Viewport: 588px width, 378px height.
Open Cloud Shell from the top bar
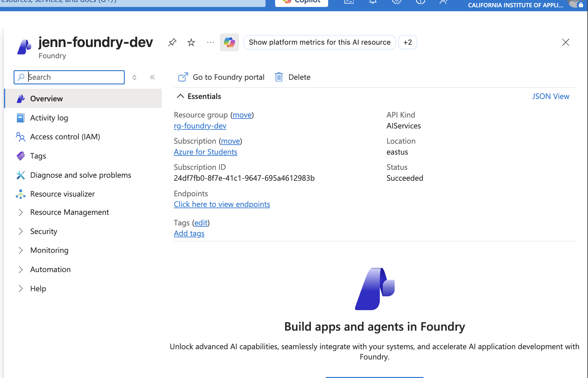coord(349,2)
